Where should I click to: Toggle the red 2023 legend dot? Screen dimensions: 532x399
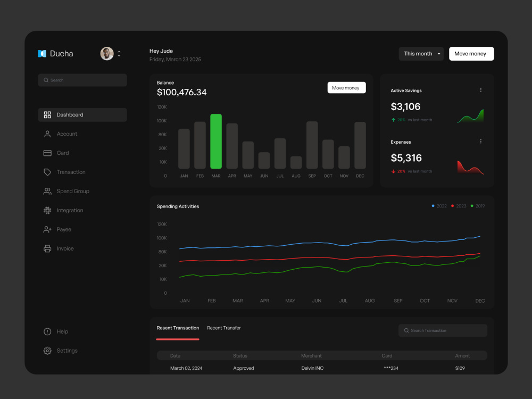point(452,206)
